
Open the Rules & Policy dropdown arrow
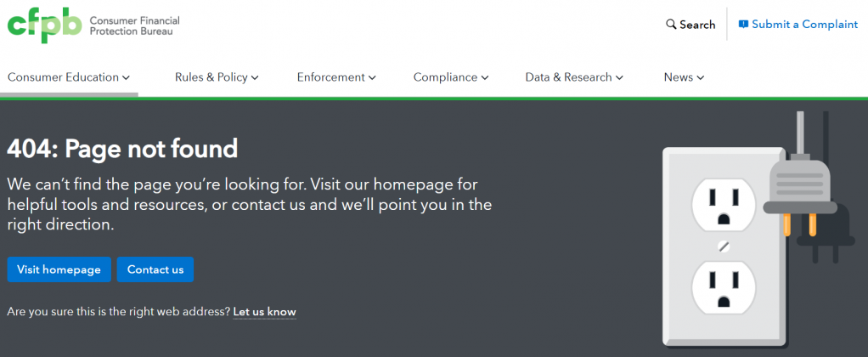pos(255,77)
